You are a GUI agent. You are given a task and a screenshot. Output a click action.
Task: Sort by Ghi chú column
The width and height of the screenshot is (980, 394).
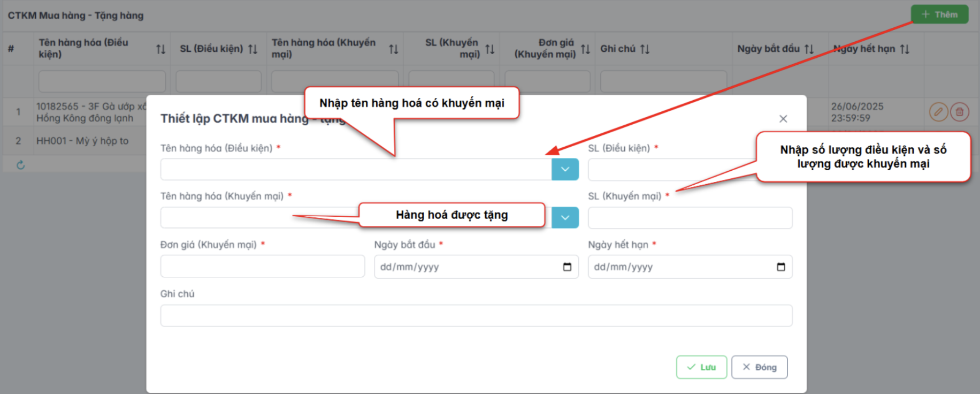(x=645, y=49)
